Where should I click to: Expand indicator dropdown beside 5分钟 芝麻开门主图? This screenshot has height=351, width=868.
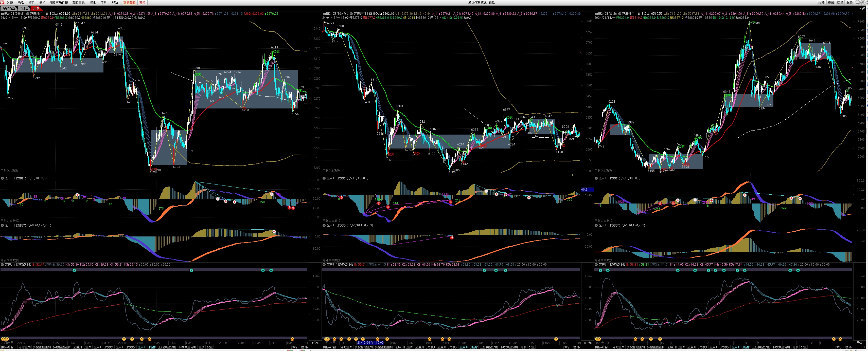tap(28, 14)
